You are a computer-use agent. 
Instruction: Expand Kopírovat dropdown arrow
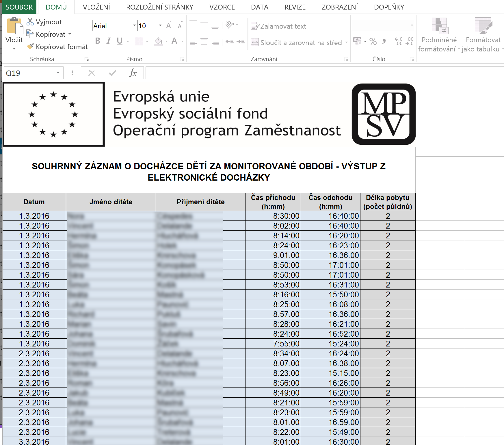pos(70,34)
